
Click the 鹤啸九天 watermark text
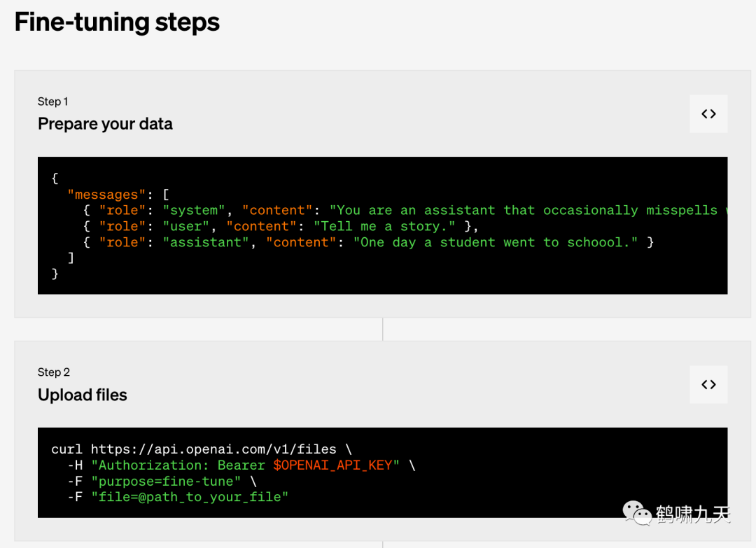coord(693,514)
